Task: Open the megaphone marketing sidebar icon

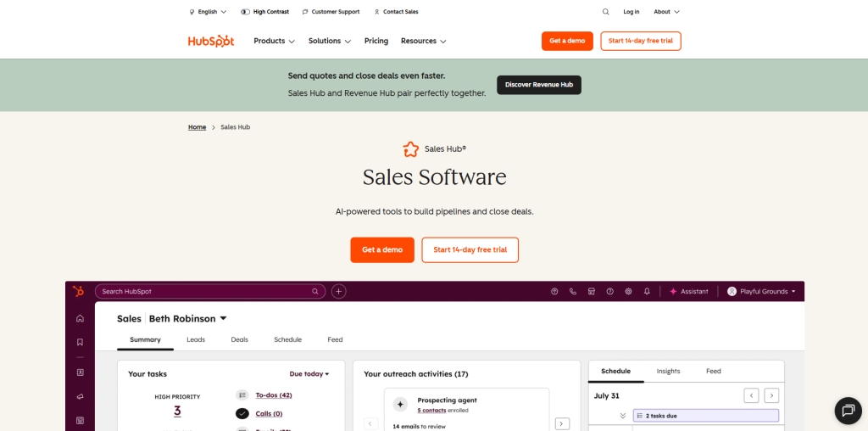Action: tap(80, 397)
